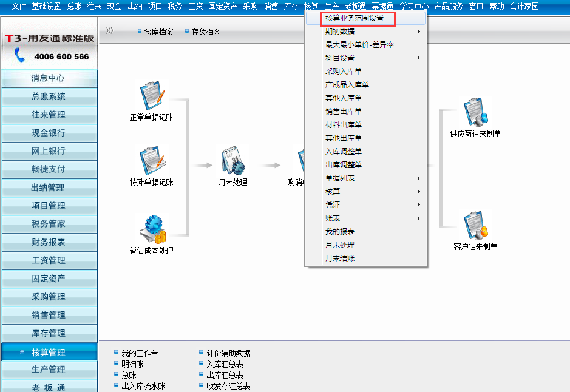Go to 网上银行 in the sidebar
The image size is (570, 392).
49,150
